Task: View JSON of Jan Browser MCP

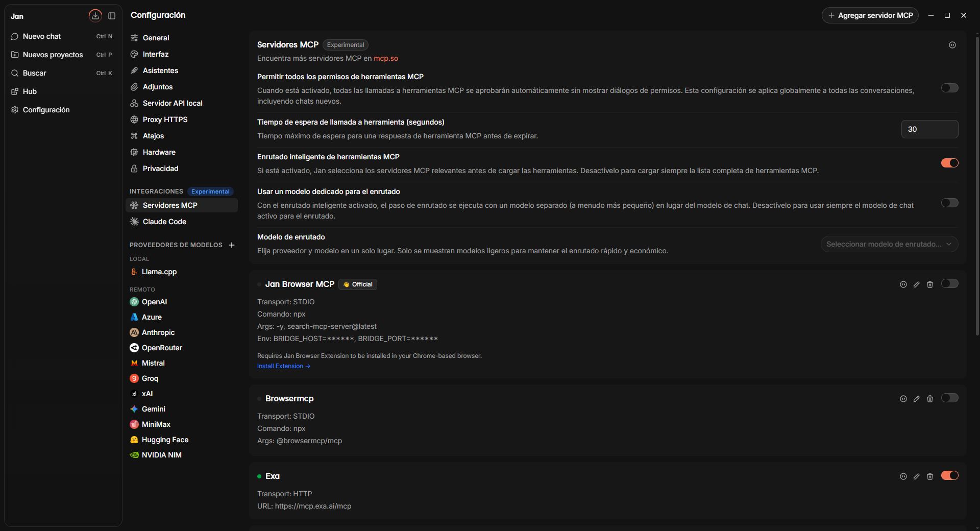Action: click(x=903, y=284)
